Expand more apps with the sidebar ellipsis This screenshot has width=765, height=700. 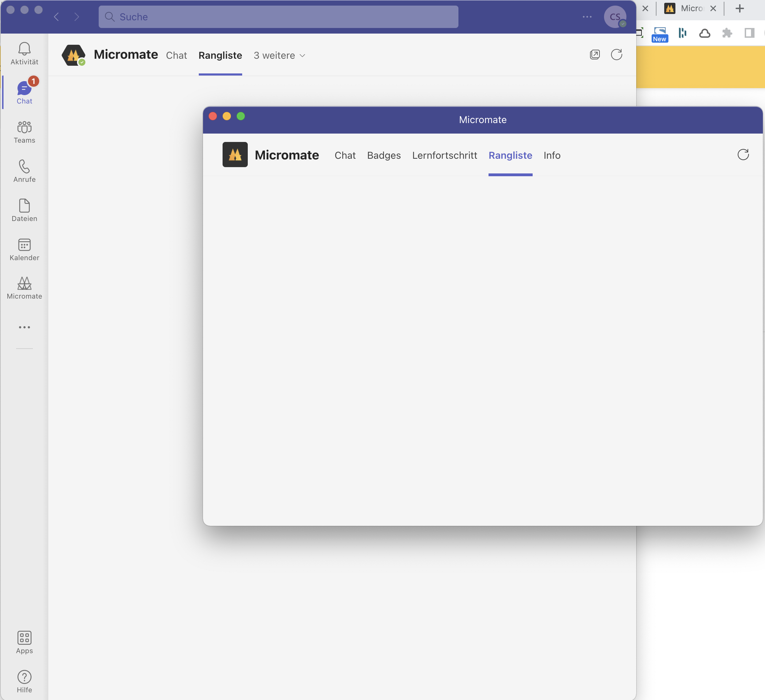[x=24, y=327]
